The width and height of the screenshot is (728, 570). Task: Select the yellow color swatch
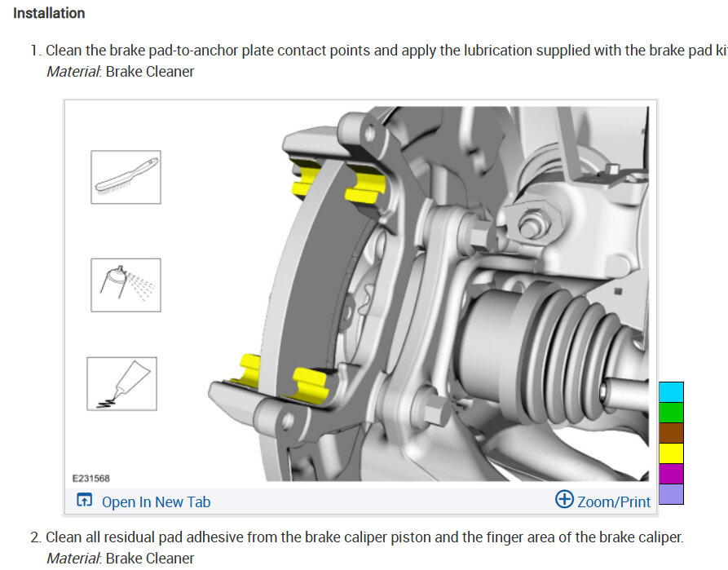[672, 453]
